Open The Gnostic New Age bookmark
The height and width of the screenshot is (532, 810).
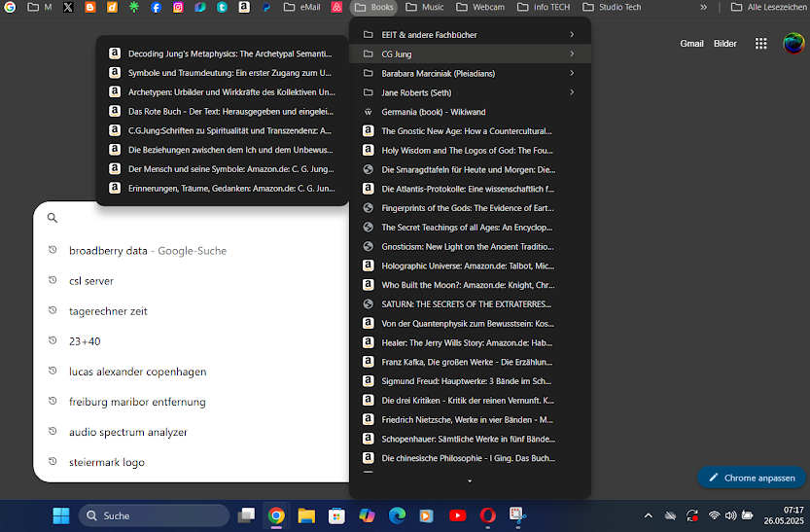coord(470,130)
